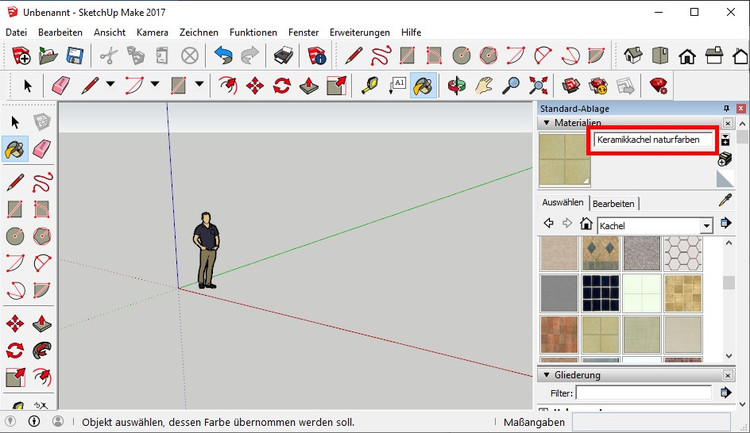Select the Paint Bucket tool in left toolbar
The height and width of the screenshot is (433, 750).
[15, 149]
